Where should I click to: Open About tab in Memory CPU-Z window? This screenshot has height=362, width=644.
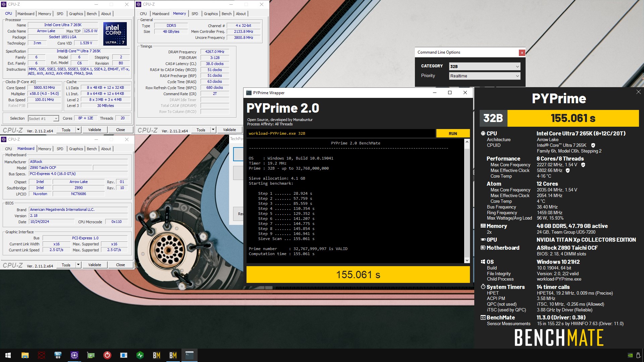[x=241, y=14]
